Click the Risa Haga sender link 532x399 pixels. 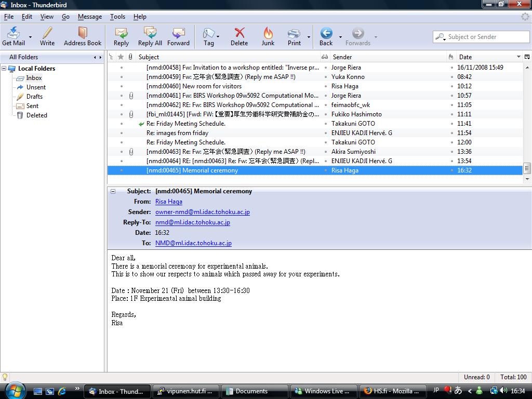[x=169, y=202]
